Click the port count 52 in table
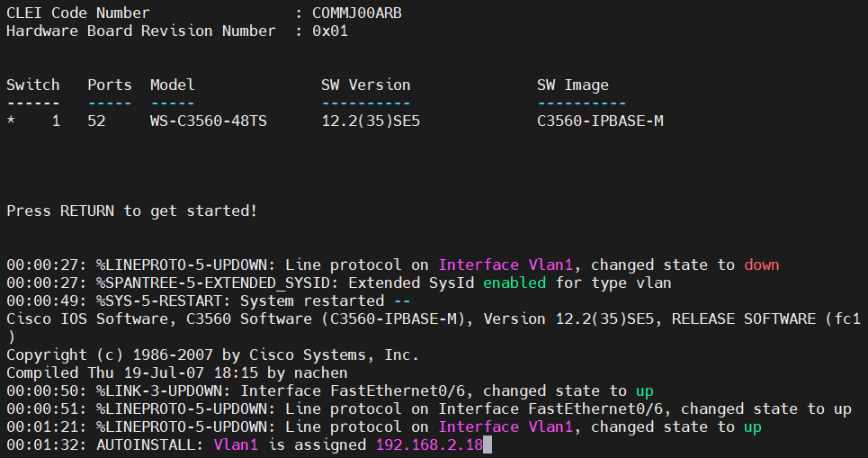Image resolution: width=868 pixels, height=458 pixels. pos(96,121)
